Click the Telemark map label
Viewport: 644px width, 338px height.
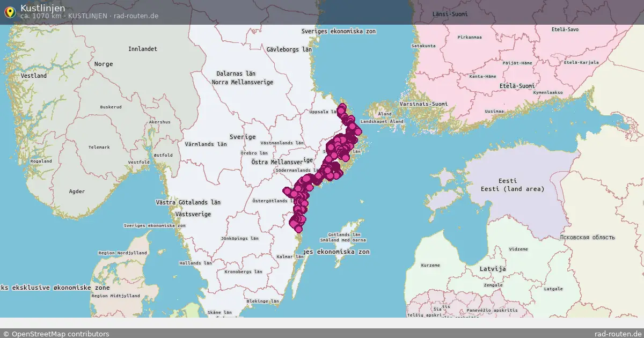click(x=99, y=147)
